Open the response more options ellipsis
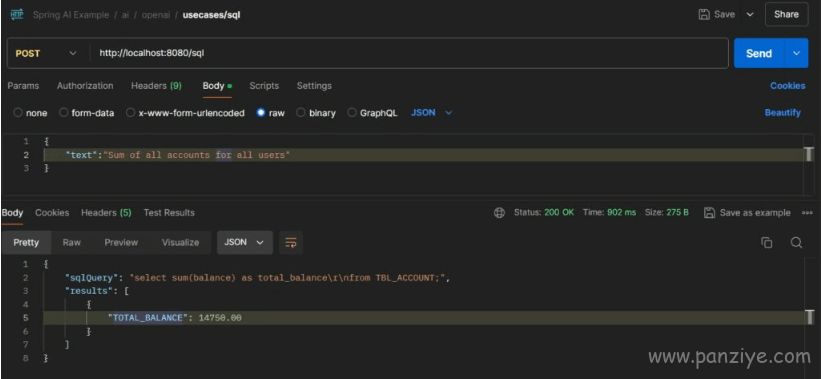The image size is (821, 379). click(807, 213)
